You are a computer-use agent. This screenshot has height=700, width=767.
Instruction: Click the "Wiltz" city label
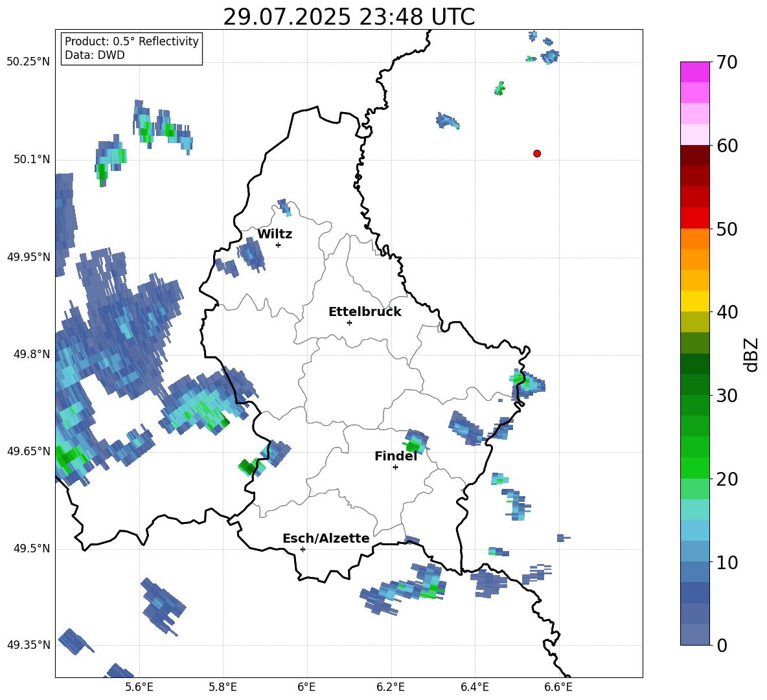click(x=275, y=234)
